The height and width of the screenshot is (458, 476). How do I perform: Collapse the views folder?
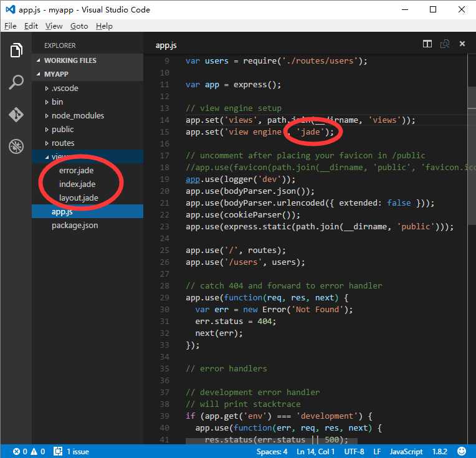(x=47, y=157)
